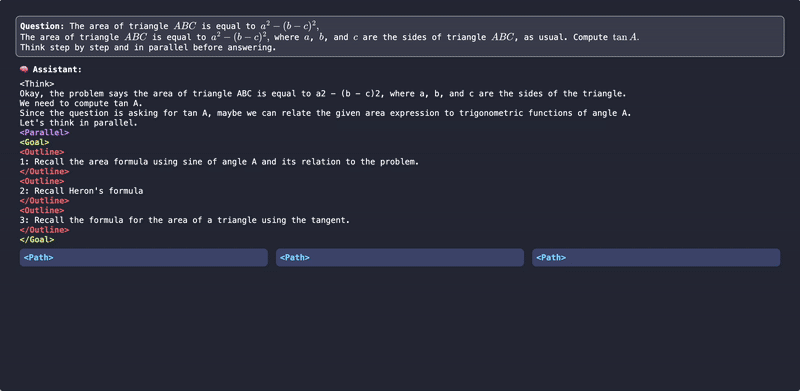Expand the first <Path> block

tap(143, 257)
